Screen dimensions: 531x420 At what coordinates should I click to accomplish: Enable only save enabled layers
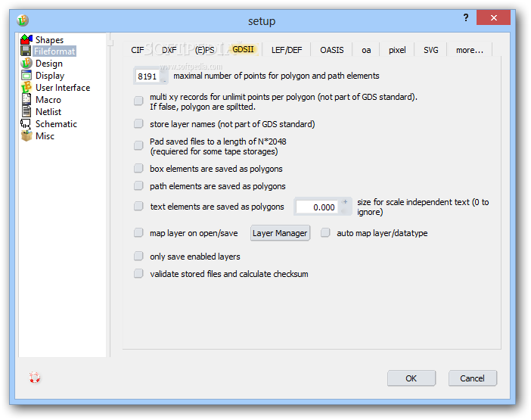coord(138,256)
